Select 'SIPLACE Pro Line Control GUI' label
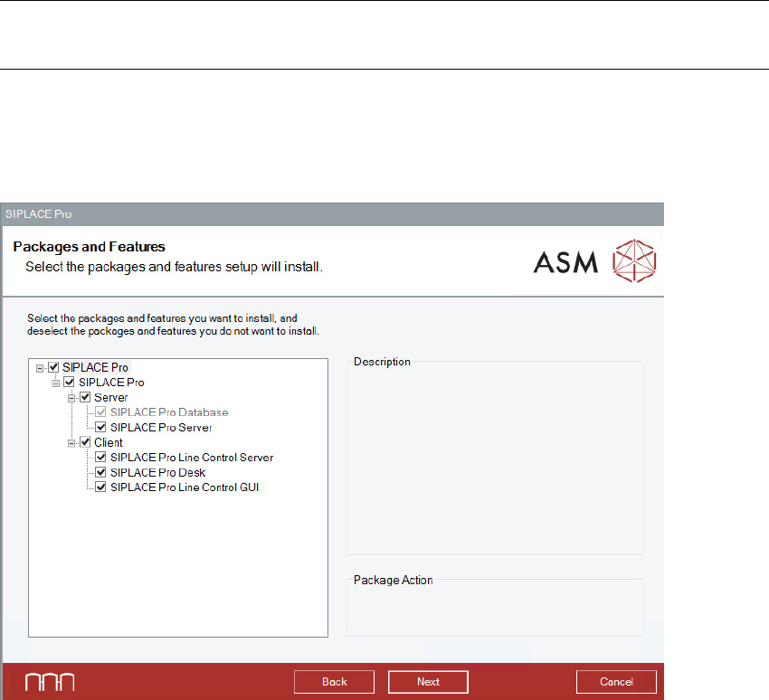This screenshot has height=700, width=769. (185, 487)
